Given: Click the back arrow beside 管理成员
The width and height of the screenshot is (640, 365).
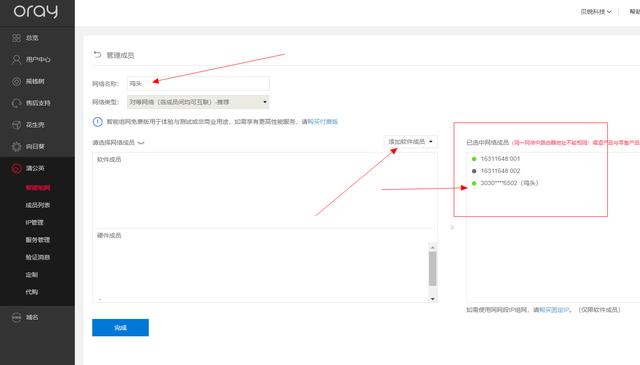Looking at the screenshot, I should (97, 55).
